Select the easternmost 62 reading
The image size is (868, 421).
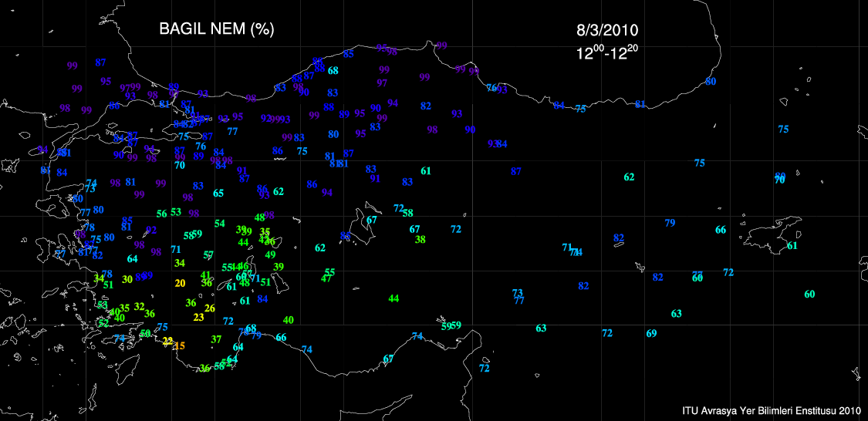(x=629, y=177)
